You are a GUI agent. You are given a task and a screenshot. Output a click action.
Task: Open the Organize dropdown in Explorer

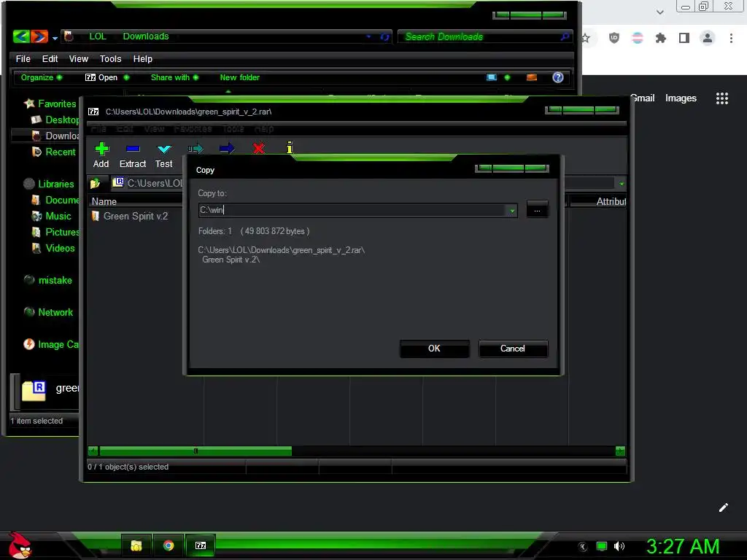41,77
